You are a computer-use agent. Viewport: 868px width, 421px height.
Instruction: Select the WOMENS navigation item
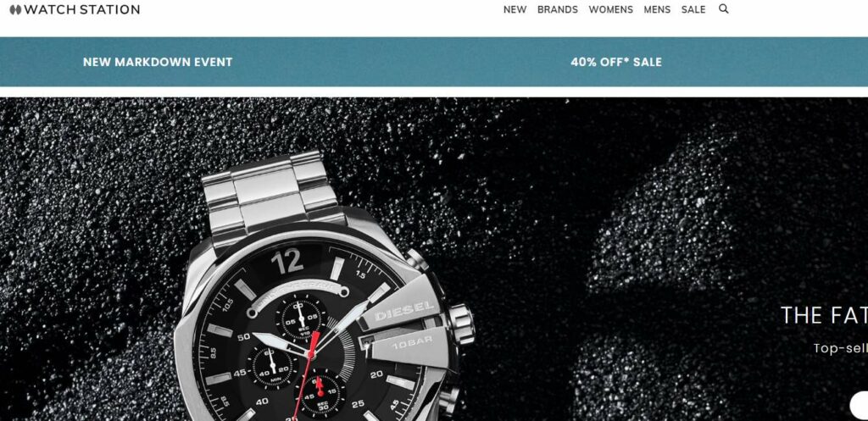coord(610,9)
